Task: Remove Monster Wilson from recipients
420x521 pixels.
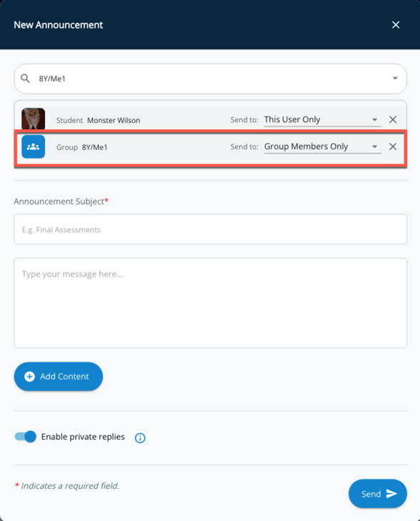Action: point(393,119)
